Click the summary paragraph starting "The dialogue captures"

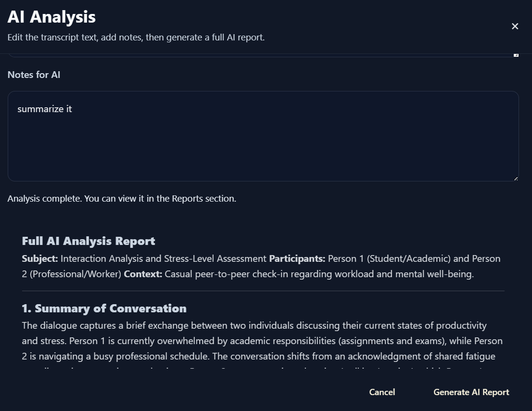262,341
